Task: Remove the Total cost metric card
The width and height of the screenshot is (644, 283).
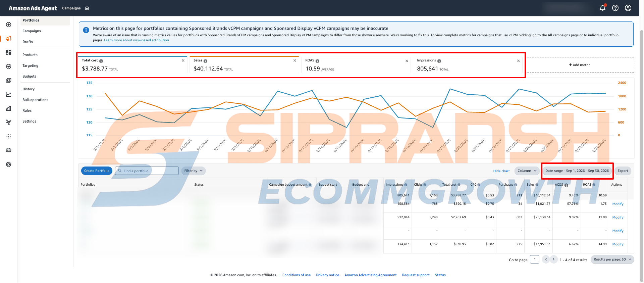Action: point(183,61)
